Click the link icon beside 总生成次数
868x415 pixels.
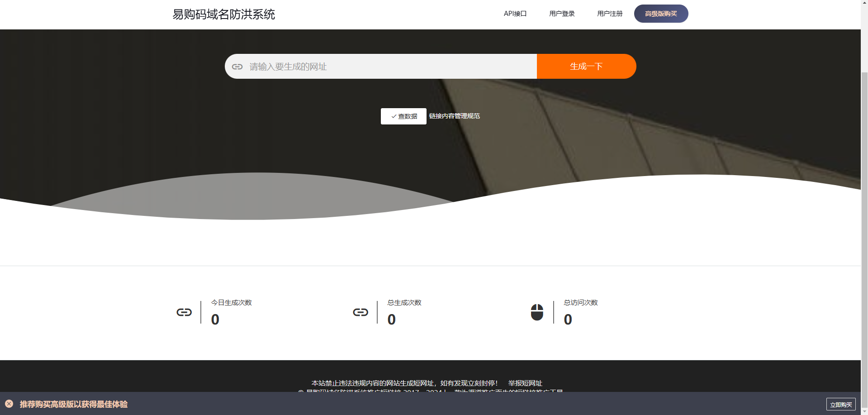pos(360,312)
